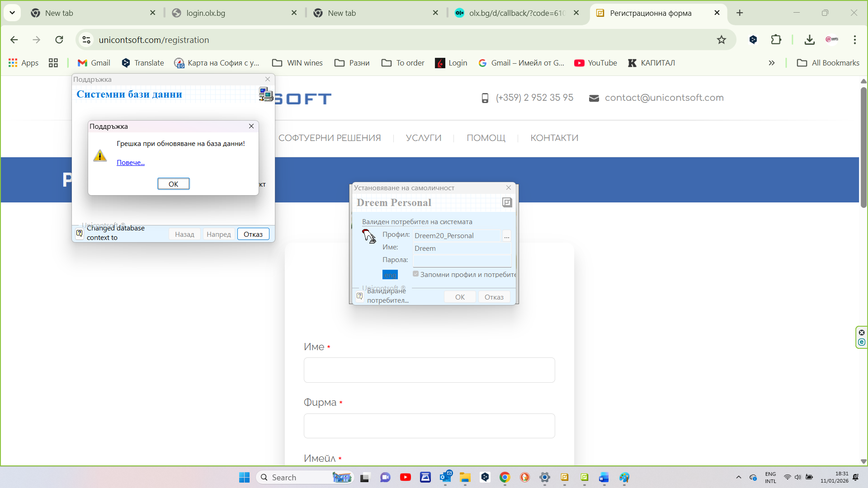Click the site information icon in the address bar
This screenshot has width=868, height=488.
coord(86,40)
